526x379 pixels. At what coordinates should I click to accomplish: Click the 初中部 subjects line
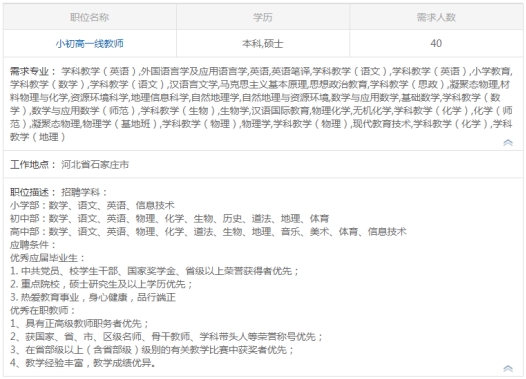(169, 219)
